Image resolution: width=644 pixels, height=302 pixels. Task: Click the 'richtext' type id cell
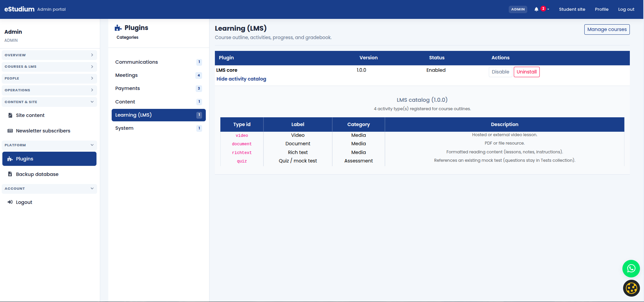pyautogui.click(x=242, y=153)
